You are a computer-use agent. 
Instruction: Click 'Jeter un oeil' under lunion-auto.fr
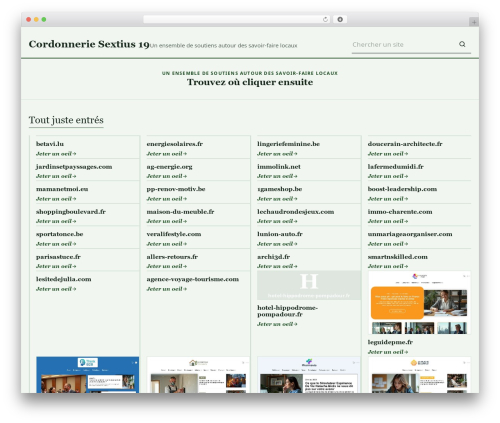pos(277,244)
